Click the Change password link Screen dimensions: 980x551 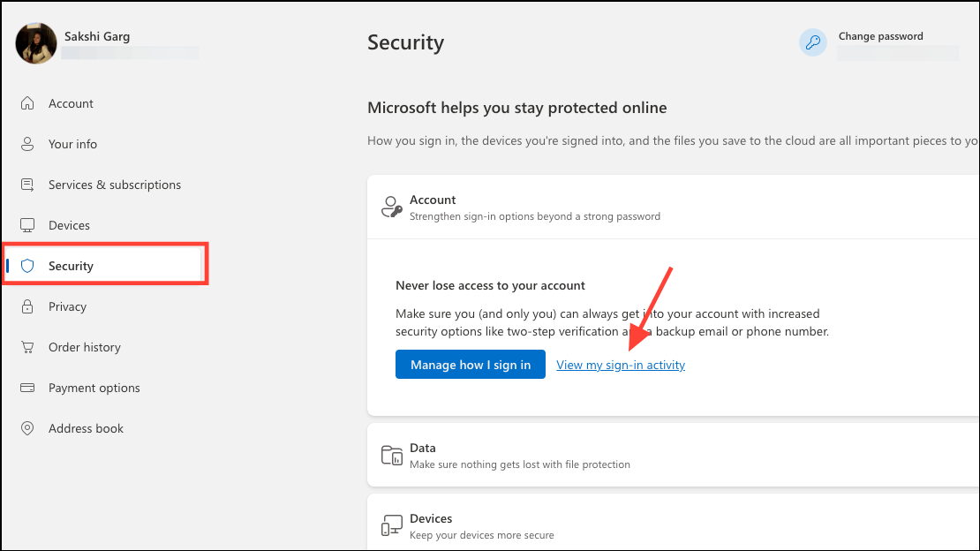[880, 36]
